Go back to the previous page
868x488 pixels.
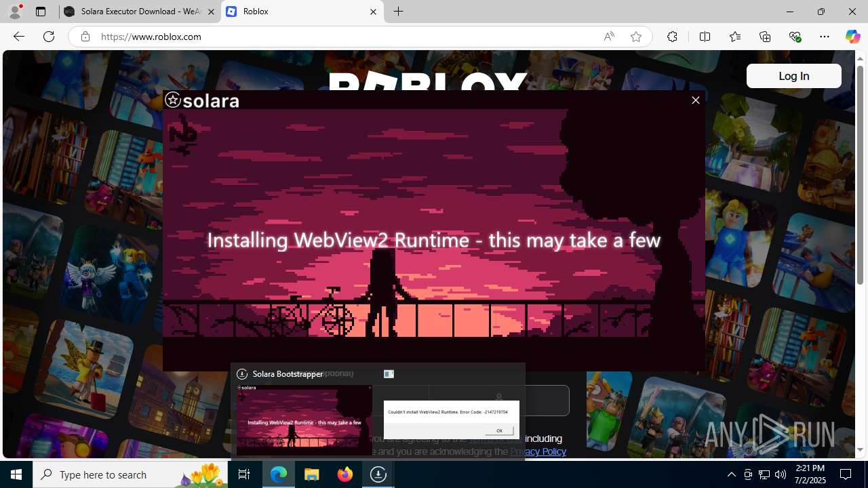(19, 37)
